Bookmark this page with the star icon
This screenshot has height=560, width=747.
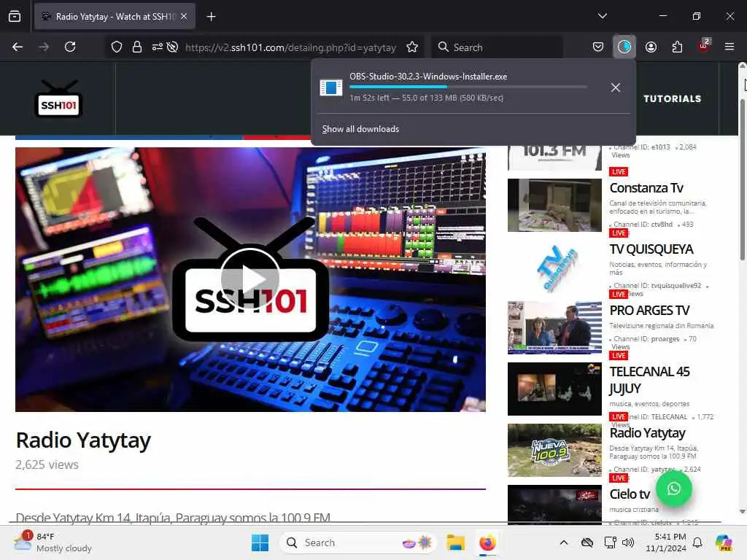click(x=412, y=47)
